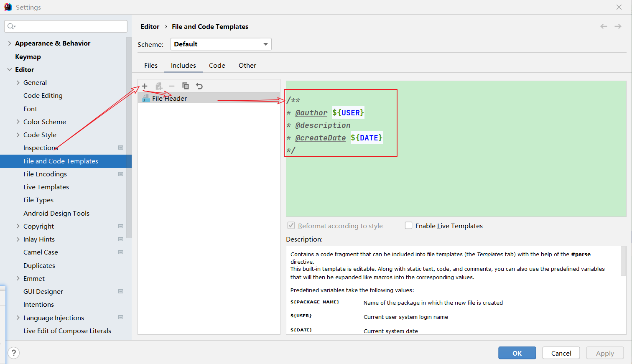Close the Settings dialog
Image resolution: width=632 pixels, height=364 pixels.
[619, 7]
